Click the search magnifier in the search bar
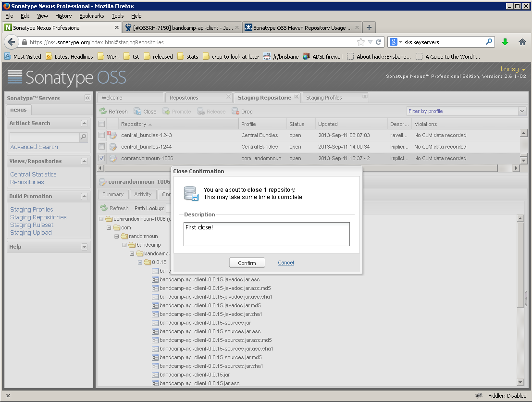Viewport: 532px width, 402px height. pos(489,42)
